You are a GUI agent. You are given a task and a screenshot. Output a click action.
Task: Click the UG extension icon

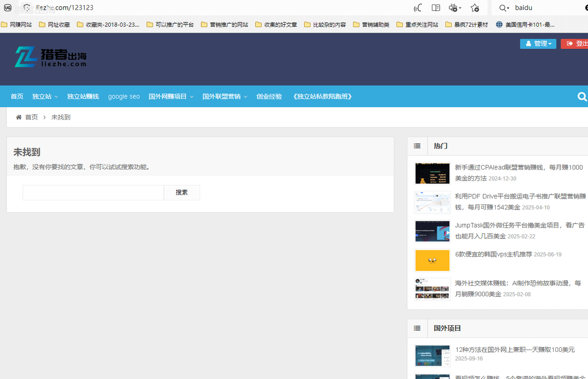7,7
